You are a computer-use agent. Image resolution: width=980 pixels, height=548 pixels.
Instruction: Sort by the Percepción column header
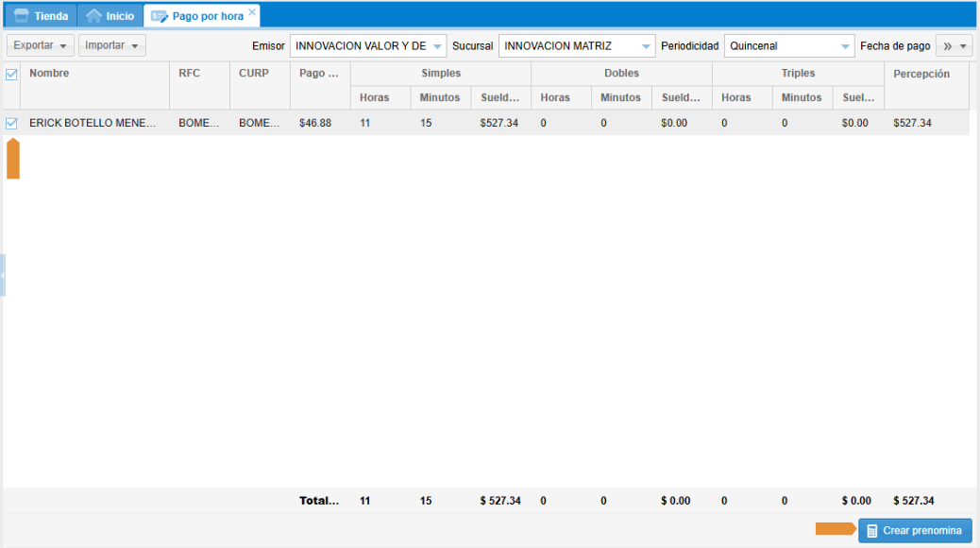pos(921,74)
